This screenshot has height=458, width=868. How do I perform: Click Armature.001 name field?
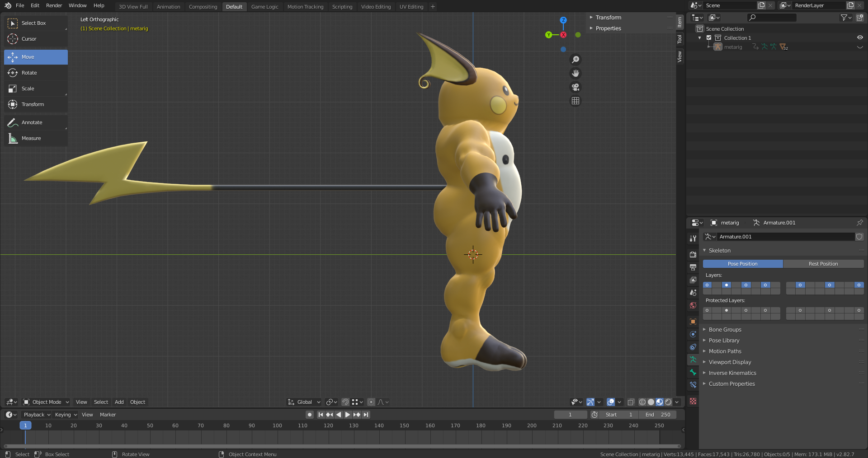point(786,237)
